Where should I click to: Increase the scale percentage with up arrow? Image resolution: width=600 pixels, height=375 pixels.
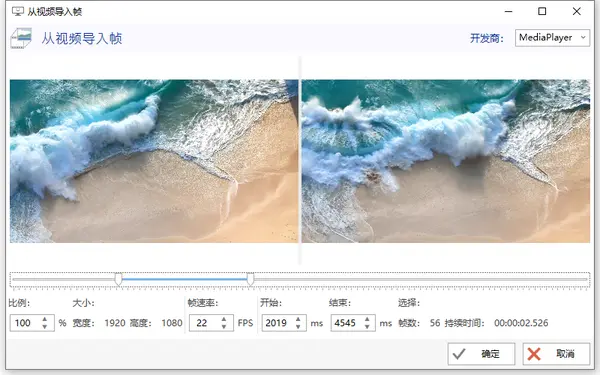point(45,319)
